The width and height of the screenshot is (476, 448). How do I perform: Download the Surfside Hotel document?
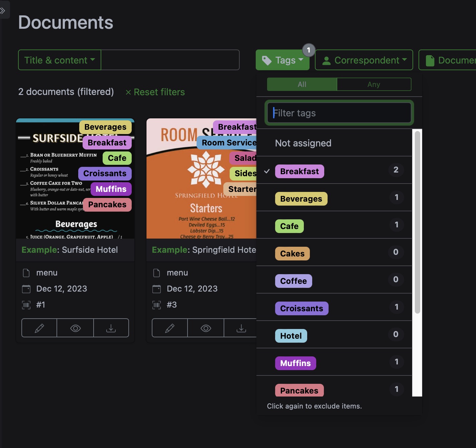111,328
